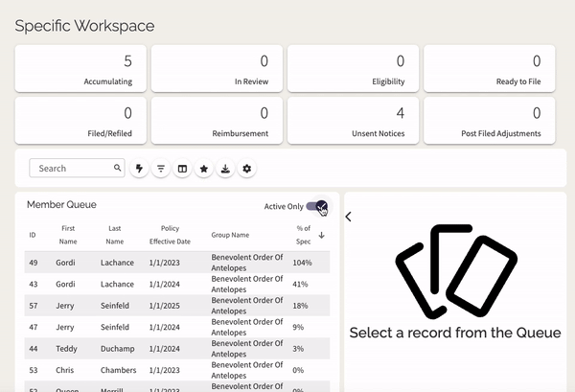Click the Specific Workspace title
The height and width of the screenshot is (392, 575).
tap(84, 26)
